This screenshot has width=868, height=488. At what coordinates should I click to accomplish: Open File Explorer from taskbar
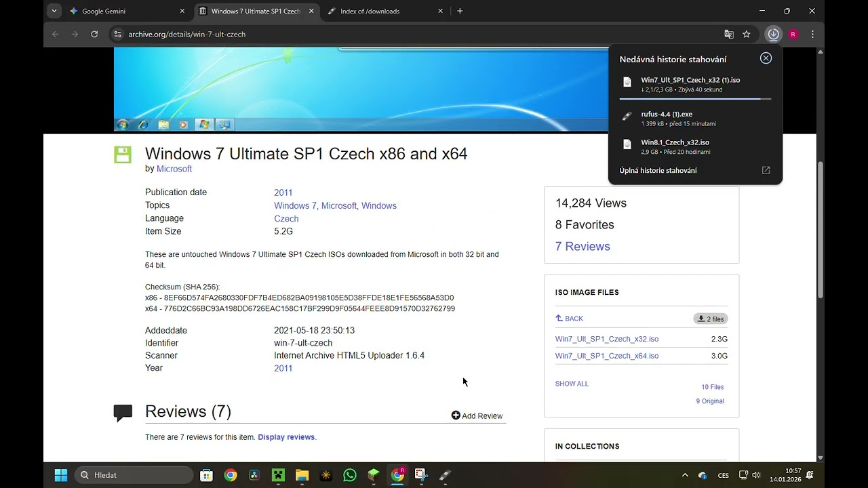[x=302, y=475]
